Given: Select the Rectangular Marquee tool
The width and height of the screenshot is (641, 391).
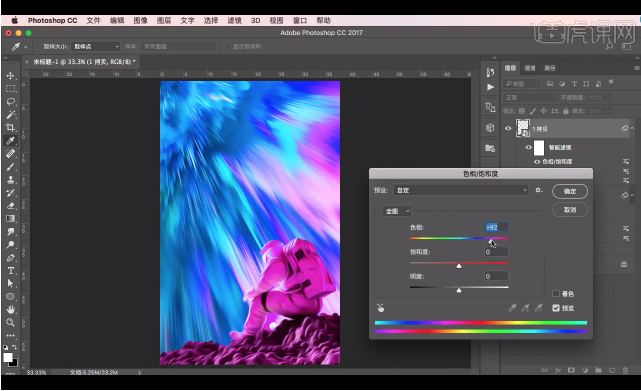Looking at the screenshot, I should tap(11, 89).
